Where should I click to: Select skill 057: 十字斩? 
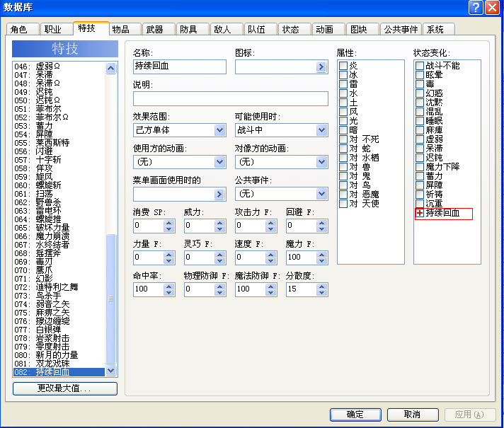point(59,160)
